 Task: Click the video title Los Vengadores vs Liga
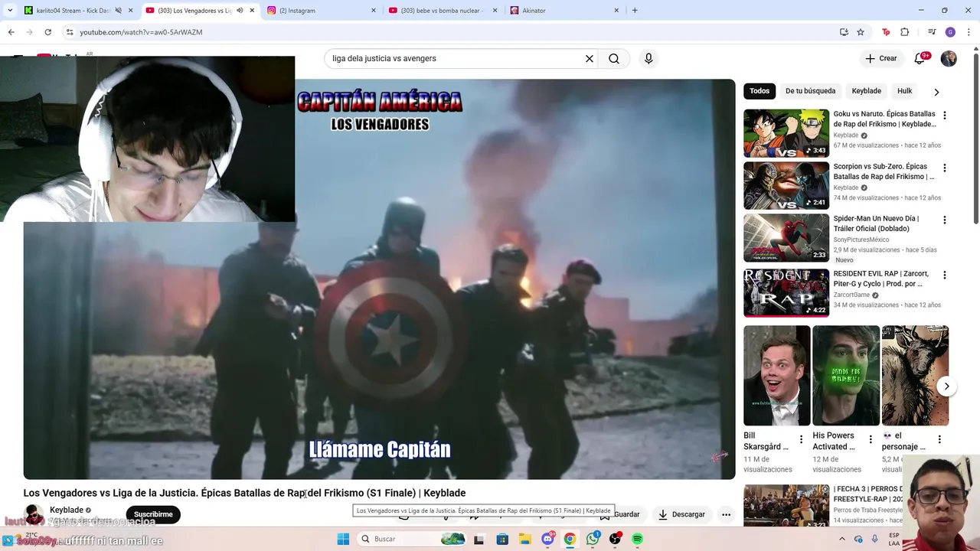244,493
